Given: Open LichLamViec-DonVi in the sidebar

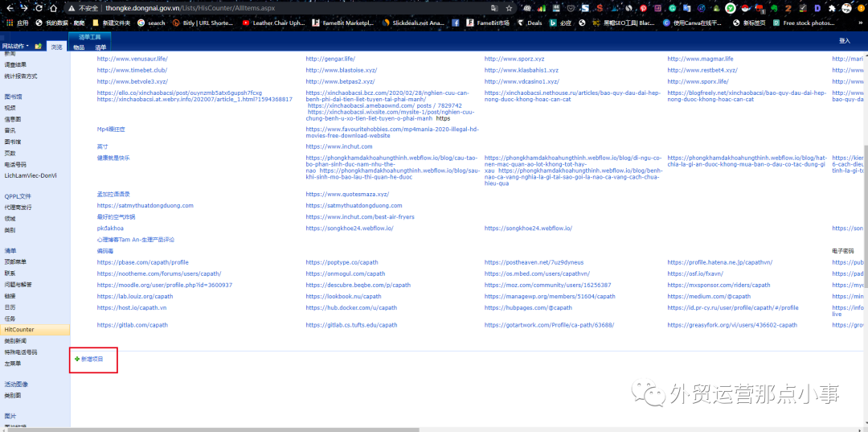Looking at the screenshot, I should click(31, 175).
